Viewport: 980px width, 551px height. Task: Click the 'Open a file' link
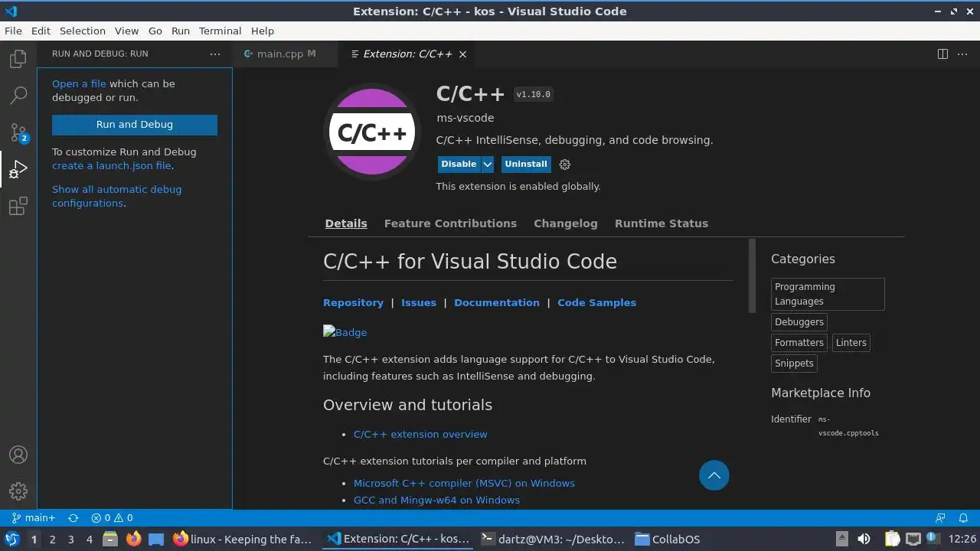tap(79, 83)
